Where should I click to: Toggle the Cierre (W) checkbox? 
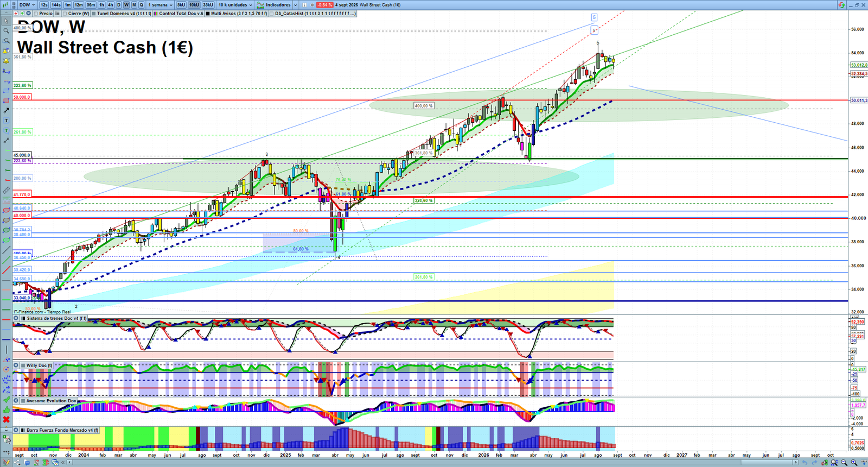tap(65, 13)
